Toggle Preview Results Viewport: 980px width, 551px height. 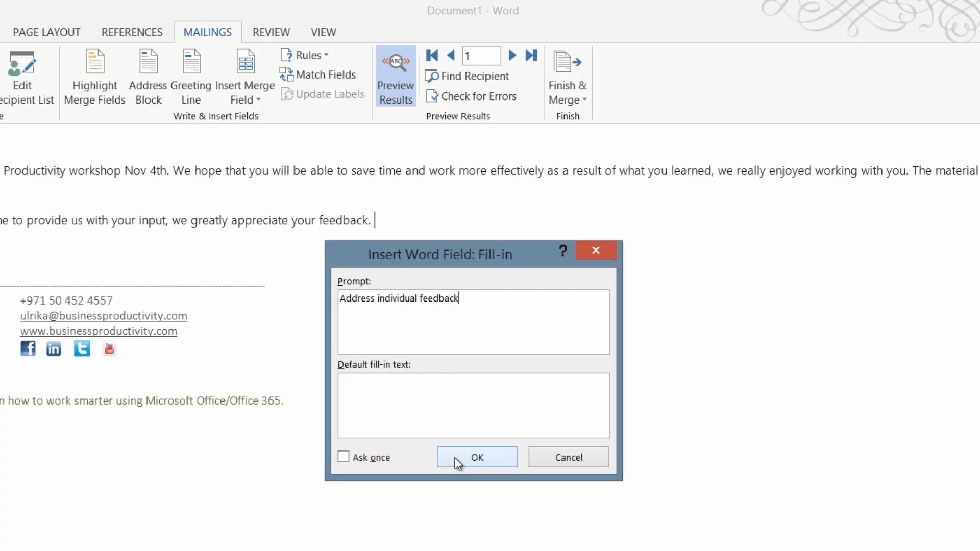click(x=396, y=77)
